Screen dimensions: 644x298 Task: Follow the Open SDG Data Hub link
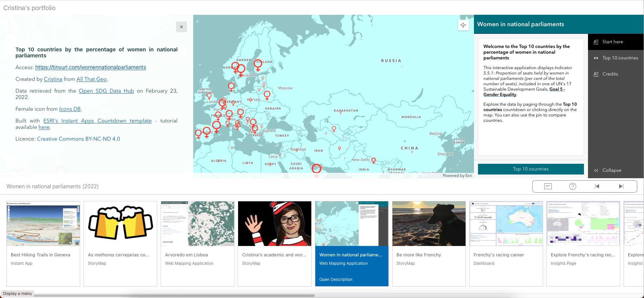(x=106, y=91)
